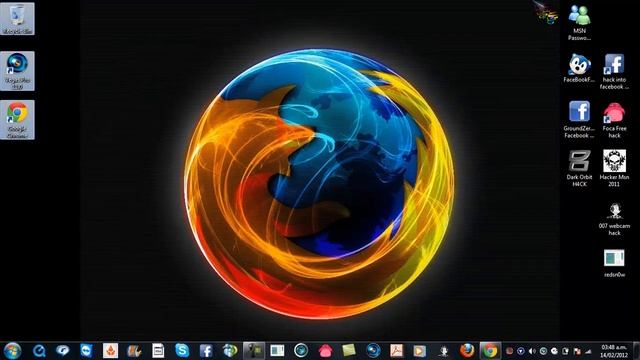Select the MSN Password desktop icon
640x360 pixels.
580,22
